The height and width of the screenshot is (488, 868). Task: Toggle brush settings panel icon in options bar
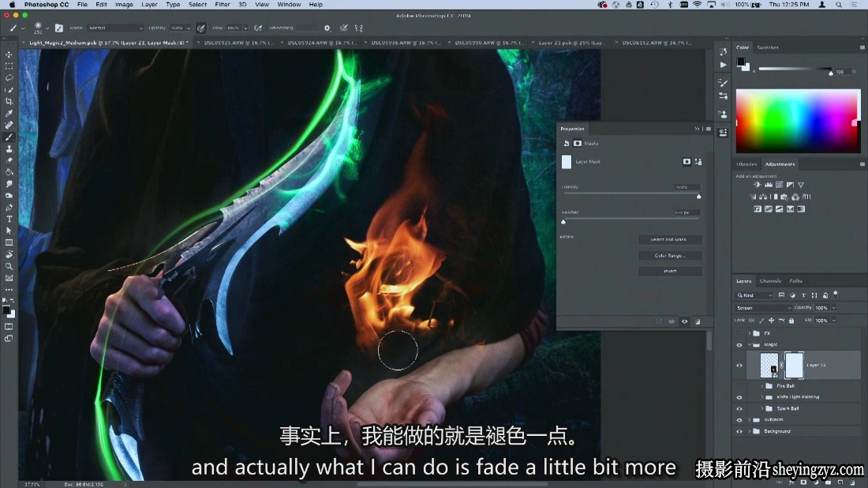[x=58, y=28]
